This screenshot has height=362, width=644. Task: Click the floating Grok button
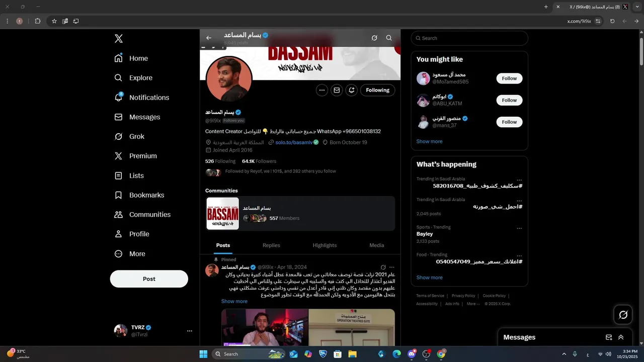click(x=623, y=315)
